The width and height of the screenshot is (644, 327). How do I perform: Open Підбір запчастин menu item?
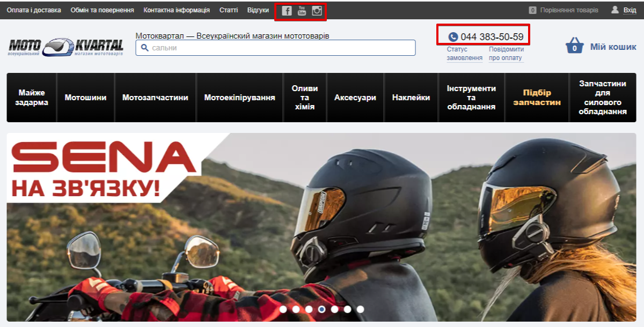[x=537, y=98]
